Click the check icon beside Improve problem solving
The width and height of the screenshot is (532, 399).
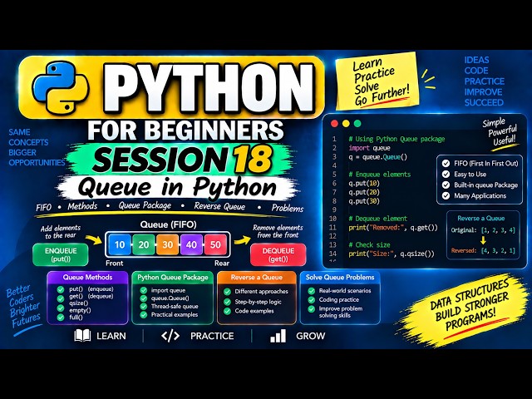(311, 309)
